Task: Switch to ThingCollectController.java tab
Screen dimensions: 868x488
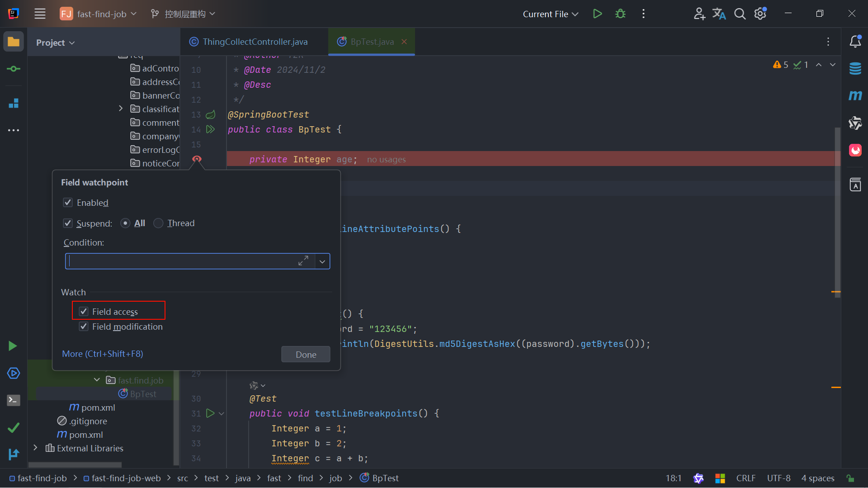Action: coord(249,42)
